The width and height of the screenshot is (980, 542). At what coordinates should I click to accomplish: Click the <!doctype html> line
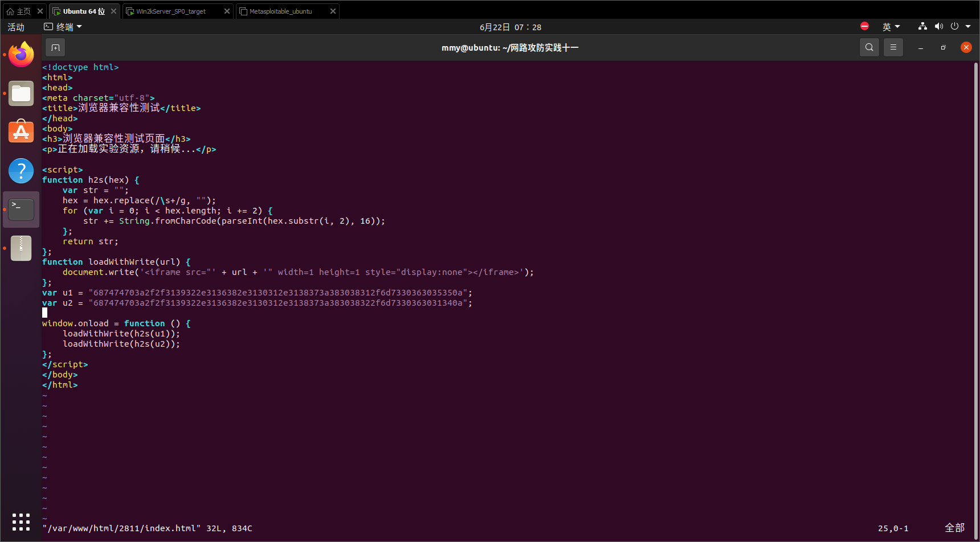80,67
